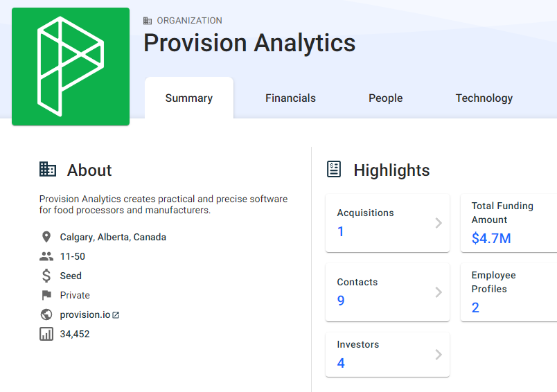Screen dimensions: 557x392
Task: Click the organization building icon above title
Action: click(x=148, y=21)
